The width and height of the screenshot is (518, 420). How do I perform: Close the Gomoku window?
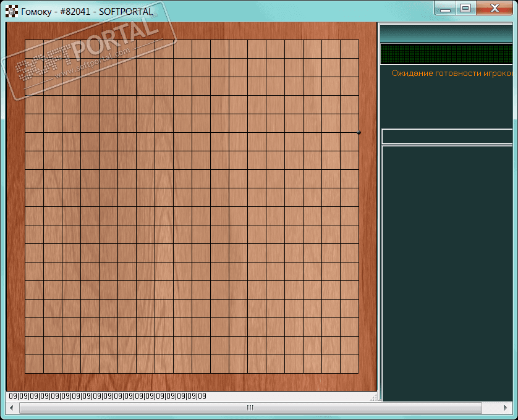(495, 8)
